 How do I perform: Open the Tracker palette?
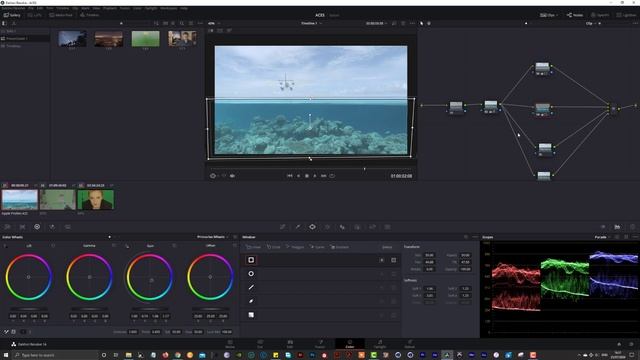[x=327, y=227]
